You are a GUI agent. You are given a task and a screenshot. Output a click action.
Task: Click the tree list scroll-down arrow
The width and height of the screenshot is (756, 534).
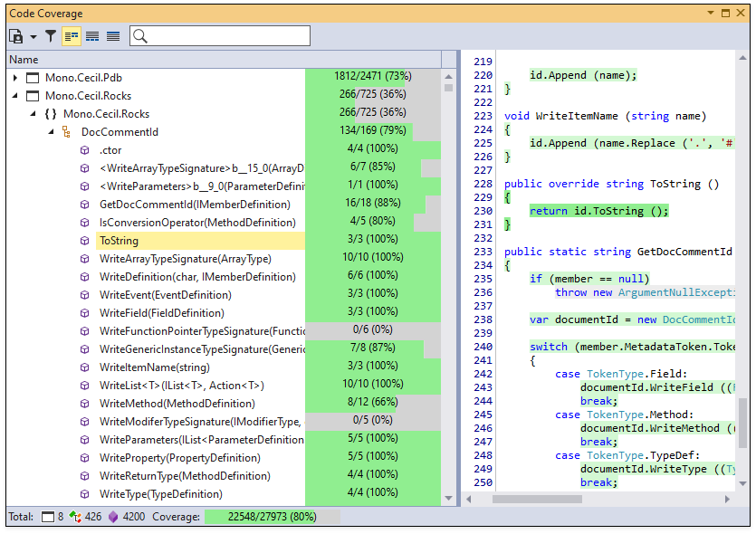point(448,498)
